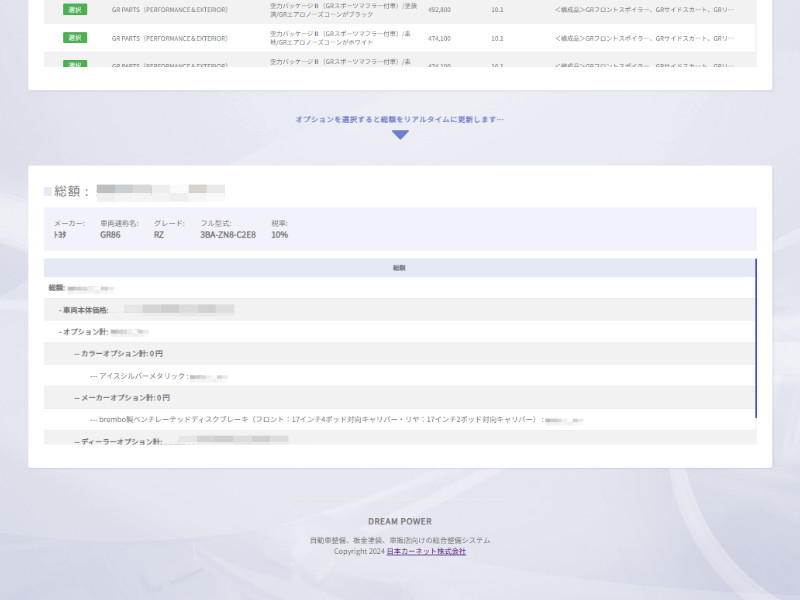Click the 10.1 value in the 492,800 row

pyautogui.click(x=497, y=10)
